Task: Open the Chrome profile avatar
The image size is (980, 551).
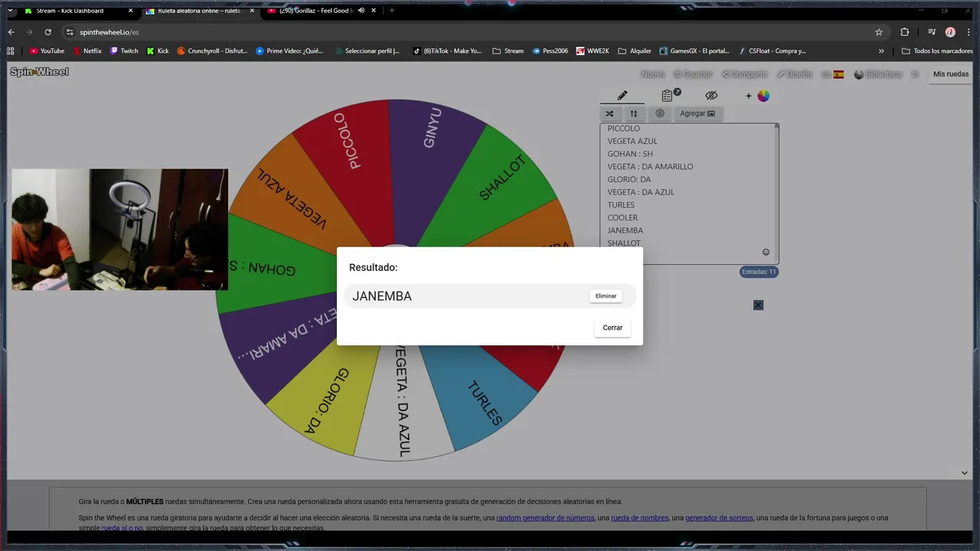Action: pyautogui.click(x=950, y=32)
